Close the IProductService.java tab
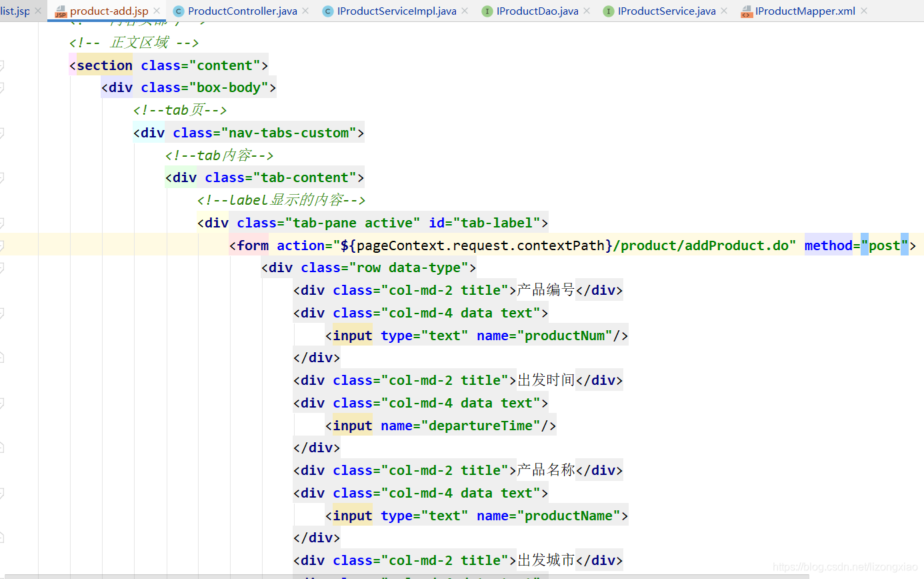The height and width of the screenshot is (579, 924). point(724,11)
